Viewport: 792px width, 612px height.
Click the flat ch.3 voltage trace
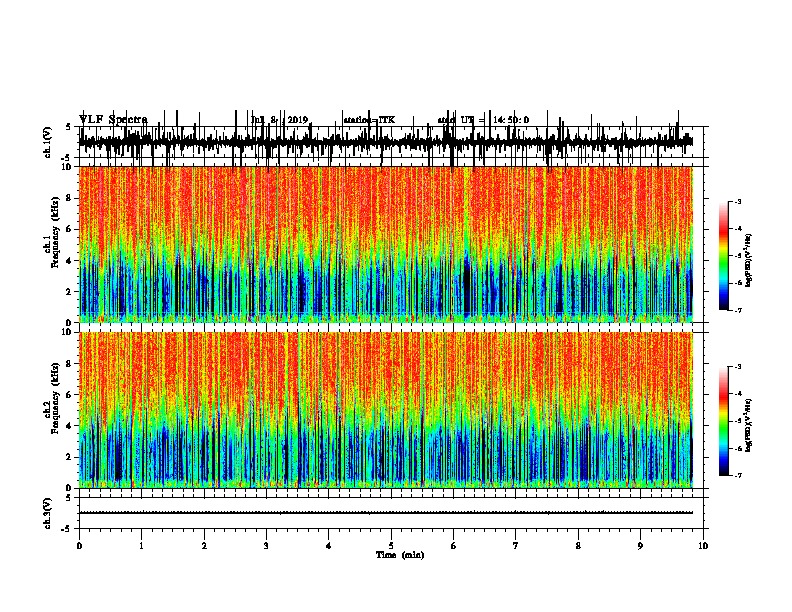click(x=386, y=513)
